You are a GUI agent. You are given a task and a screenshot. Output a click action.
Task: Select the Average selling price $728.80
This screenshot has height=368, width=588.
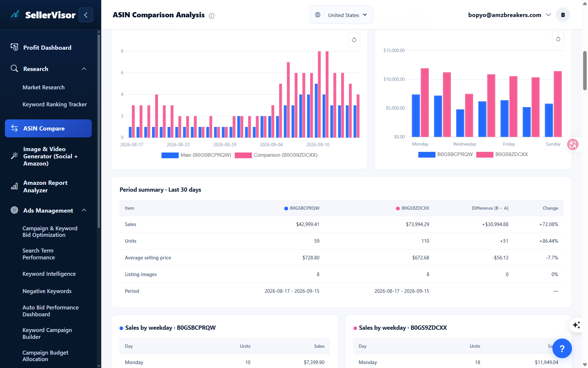311,258
